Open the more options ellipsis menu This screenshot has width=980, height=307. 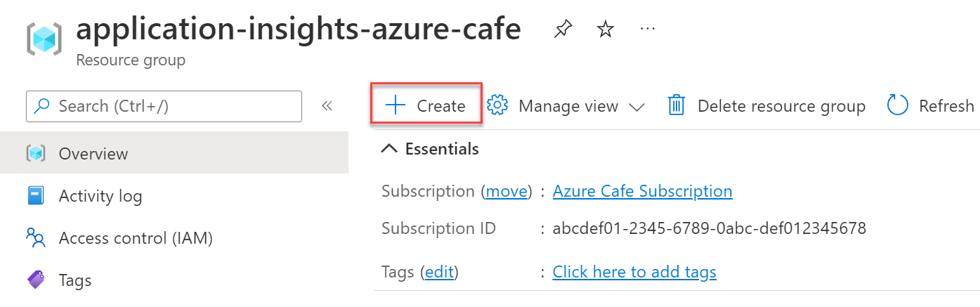(x=648, y=30)
